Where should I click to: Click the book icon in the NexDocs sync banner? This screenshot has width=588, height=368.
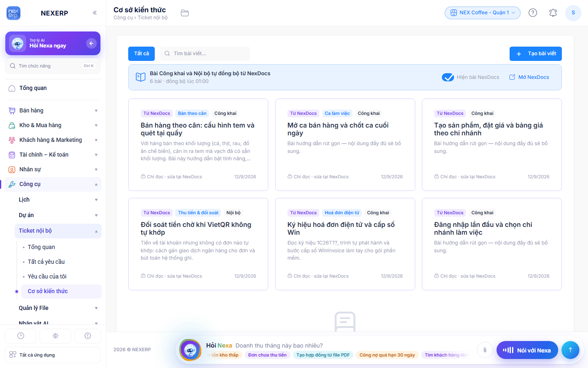tap(140, 77)
